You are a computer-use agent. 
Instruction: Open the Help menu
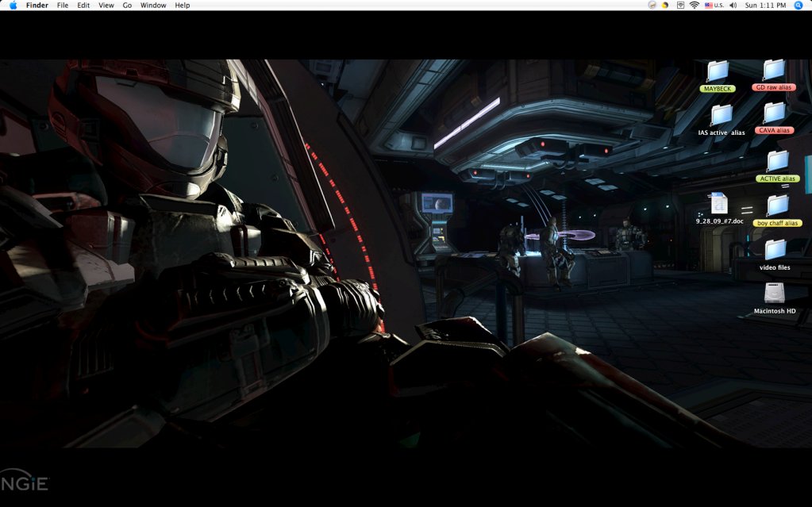click(183, 6)
